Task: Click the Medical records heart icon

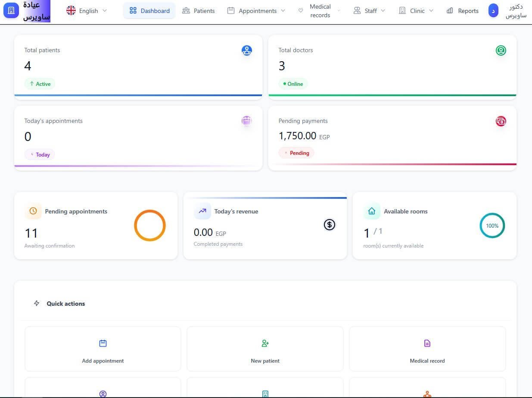Action: tap(301, 11)
